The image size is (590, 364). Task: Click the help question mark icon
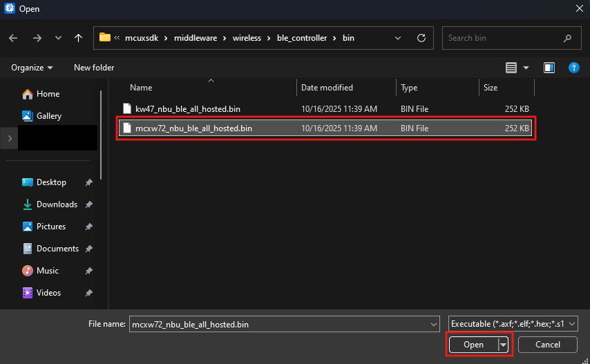(573, 68)
